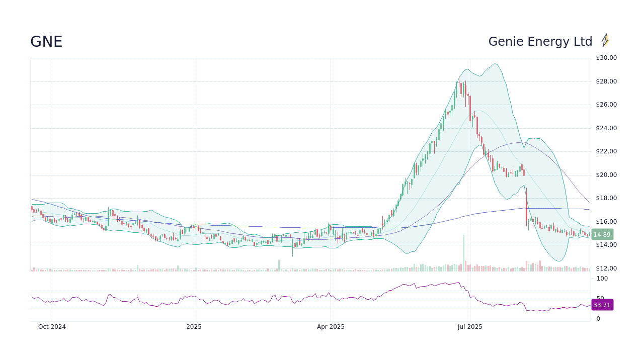Expand the Oct 2024 axis label
The height and width of the screenshot is (362, 644).
tap(52, 326)
